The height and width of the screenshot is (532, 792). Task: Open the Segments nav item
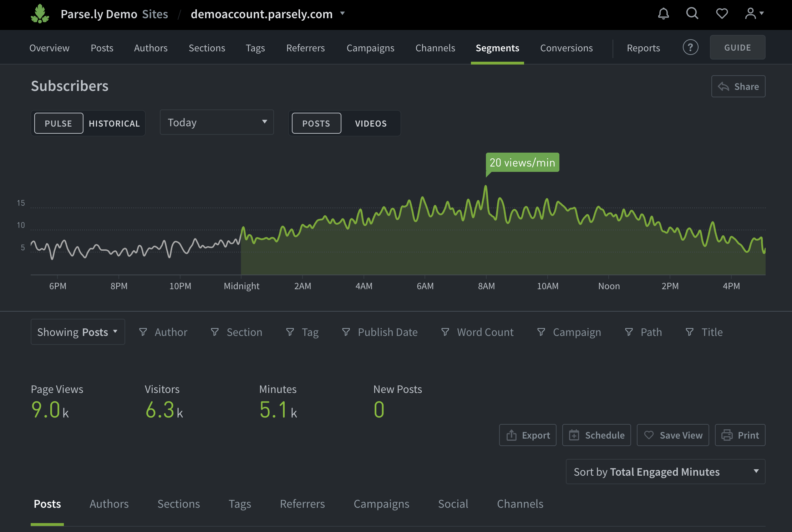497,48
